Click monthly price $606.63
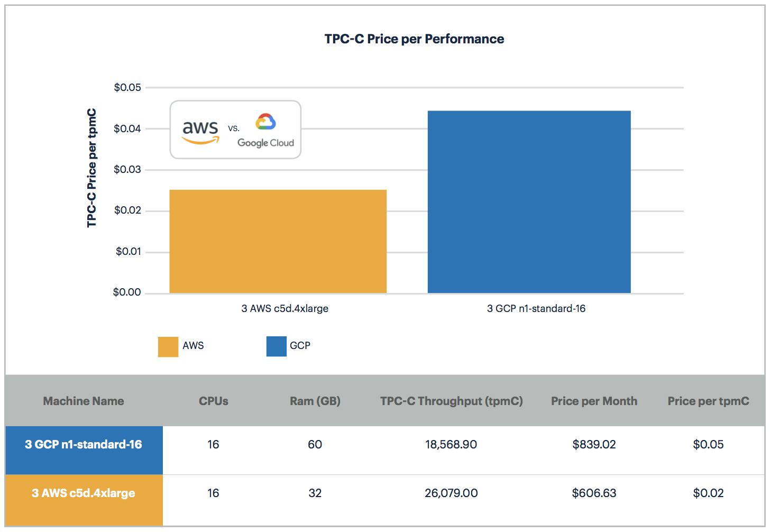 pyautogui.click(x=594, y=493)
